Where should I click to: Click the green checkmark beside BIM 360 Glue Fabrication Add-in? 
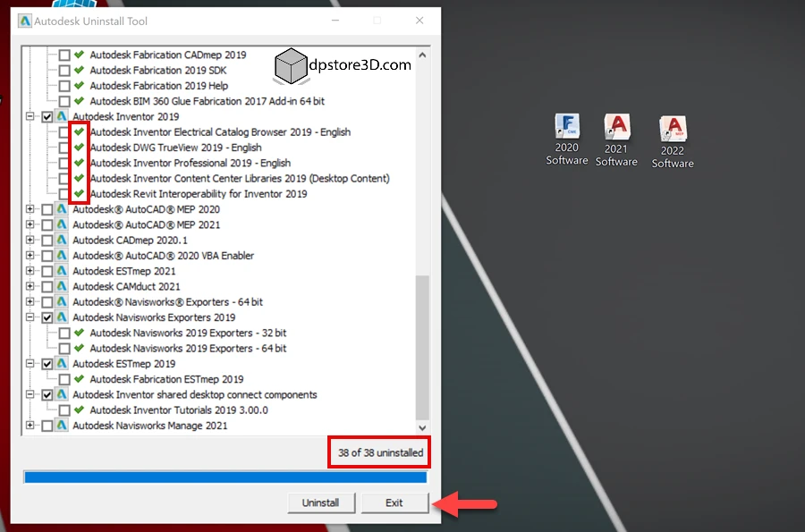79,100
